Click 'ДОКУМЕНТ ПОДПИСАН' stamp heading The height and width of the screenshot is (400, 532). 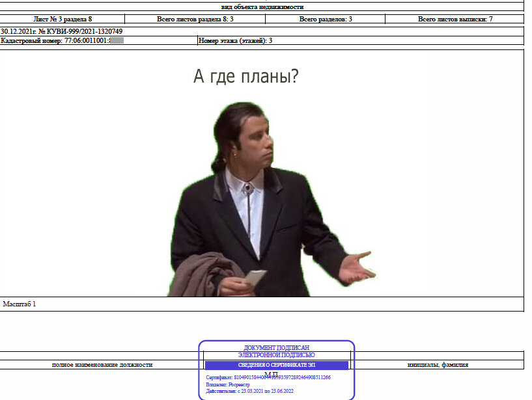277,347
